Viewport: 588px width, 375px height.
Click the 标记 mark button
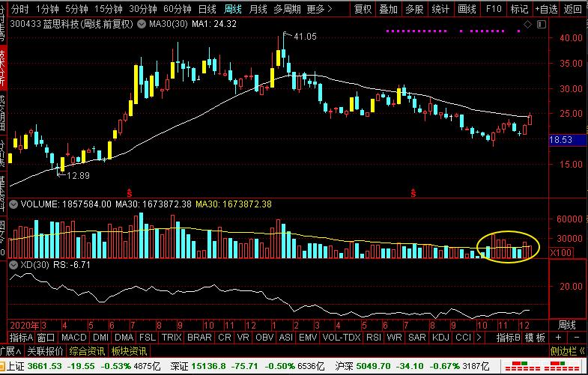[x=519, y=9]
